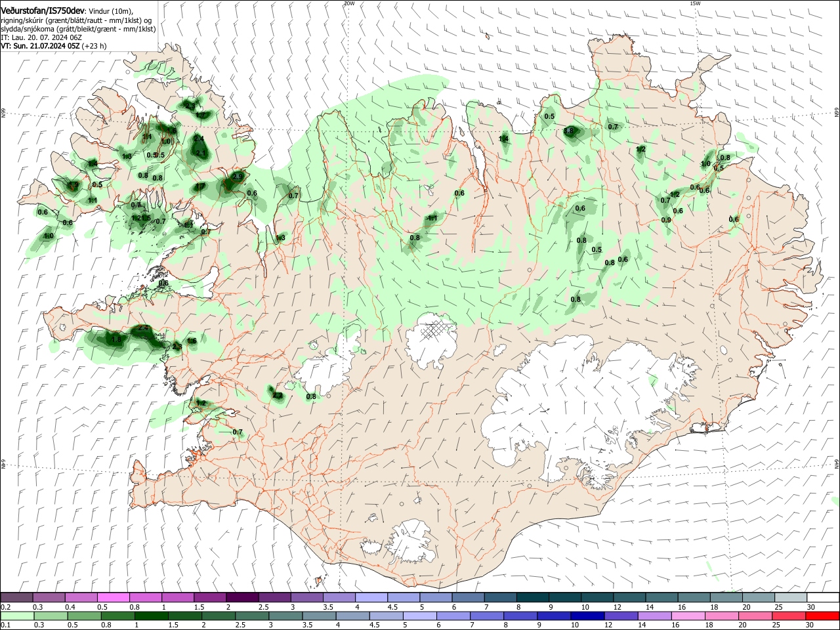Click the navy rain-scale swatch at 10
Viewport: 840px width, 630px height.
click(587, 616)
